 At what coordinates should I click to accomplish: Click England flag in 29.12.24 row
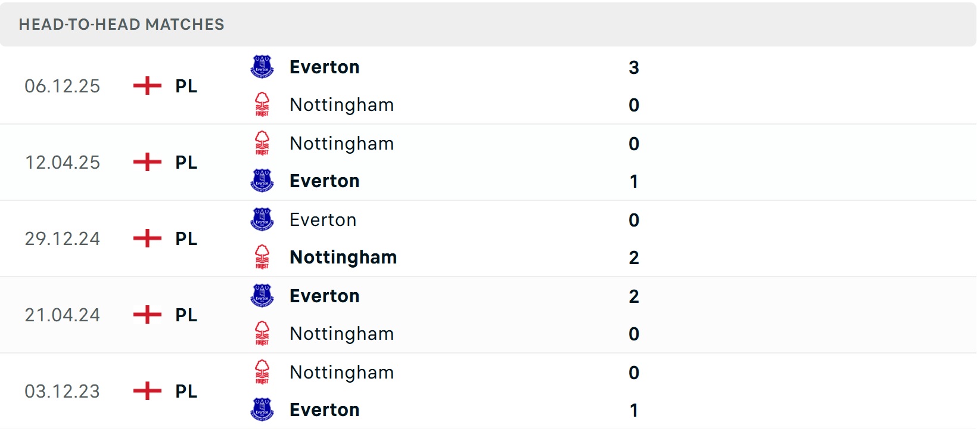click(147, 238)
